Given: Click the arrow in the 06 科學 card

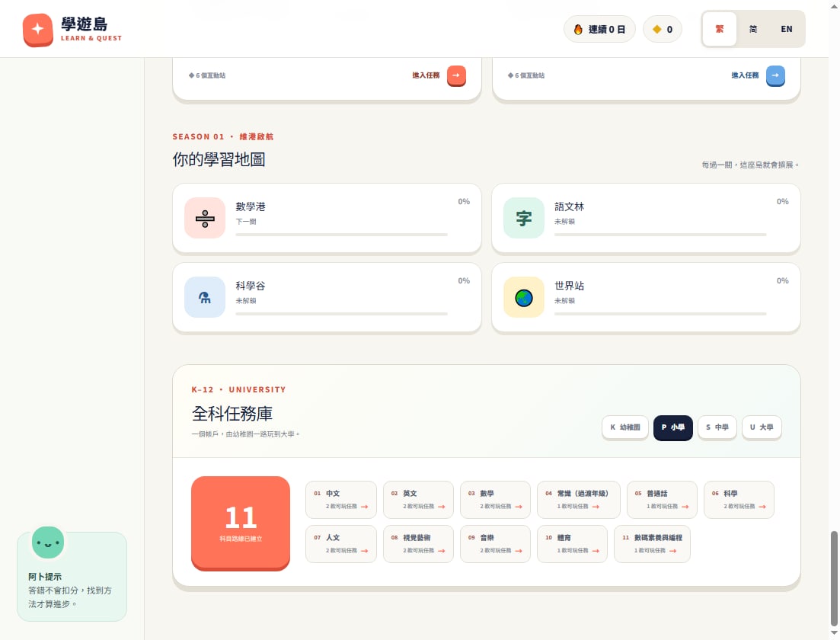Looking at the screenshot, I should [762, 507].
